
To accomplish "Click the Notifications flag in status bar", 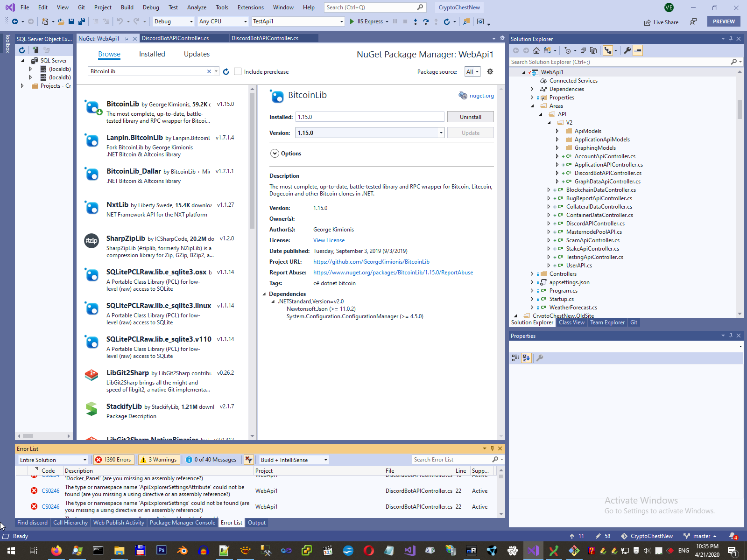I will click(x=733, y=536).
